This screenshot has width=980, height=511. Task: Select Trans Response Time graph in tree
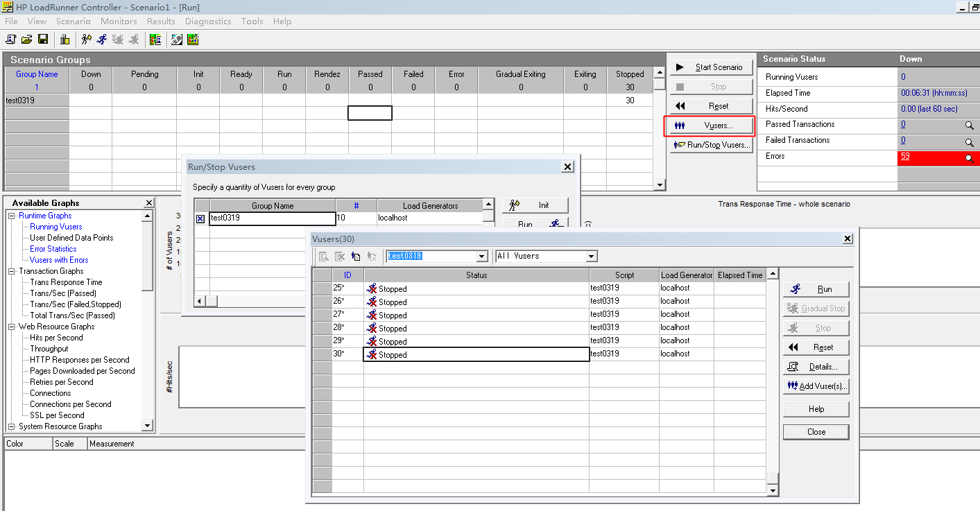(66, 282)
